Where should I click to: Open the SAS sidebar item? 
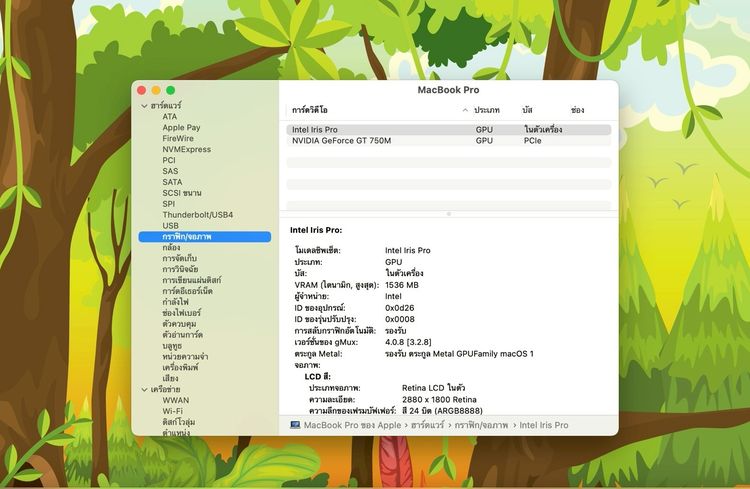point(170,171)
